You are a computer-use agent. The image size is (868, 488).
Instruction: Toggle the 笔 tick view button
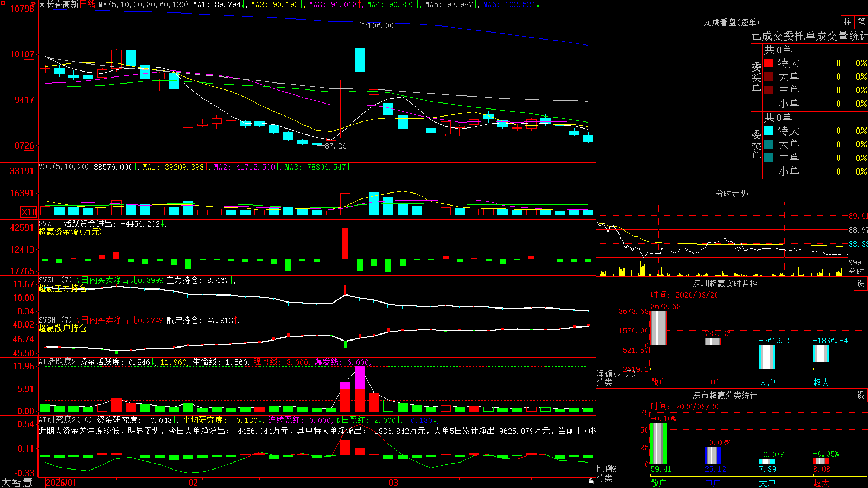tap(861, 22)
